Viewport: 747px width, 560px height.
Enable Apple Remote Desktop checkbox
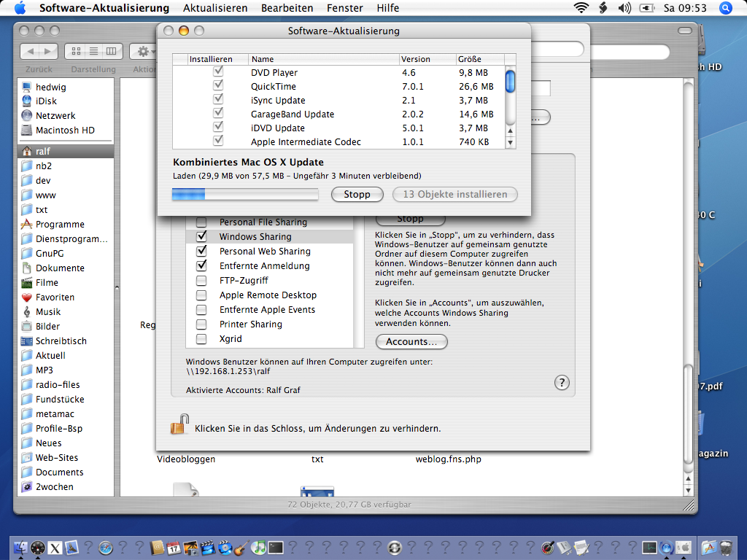pos(201,295)
